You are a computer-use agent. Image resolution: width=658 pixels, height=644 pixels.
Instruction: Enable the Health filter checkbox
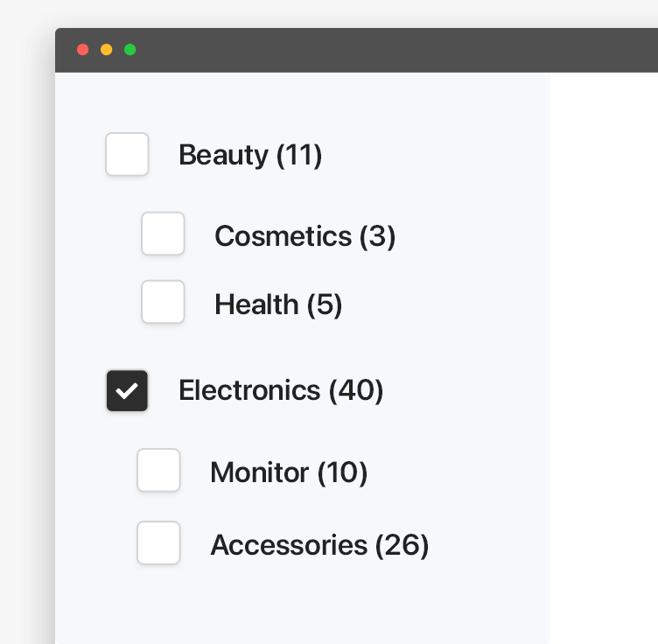(x=163, y=302)
